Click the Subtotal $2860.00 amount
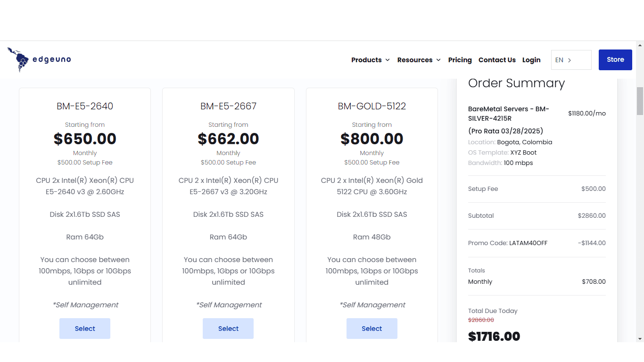The width and height of the screenshot is (644, 362). tap(592, 215)
